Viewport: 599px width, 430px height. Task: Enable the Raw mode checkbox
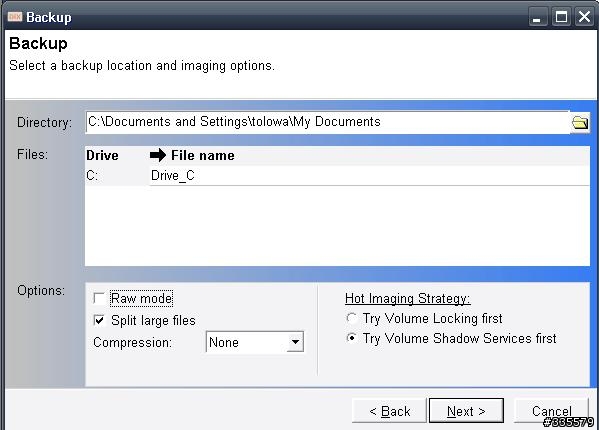(99, 298)
